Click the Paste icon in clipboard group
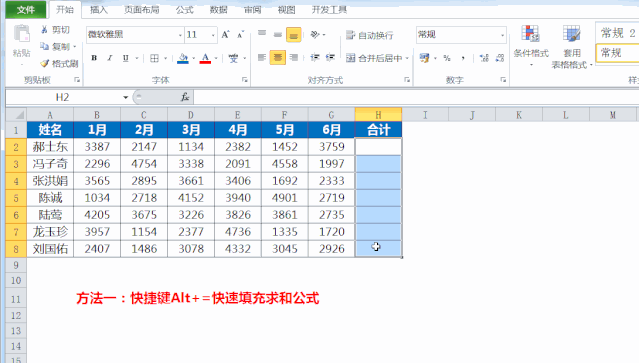Screen dimensions: 639x363 [x=22, y=34]
